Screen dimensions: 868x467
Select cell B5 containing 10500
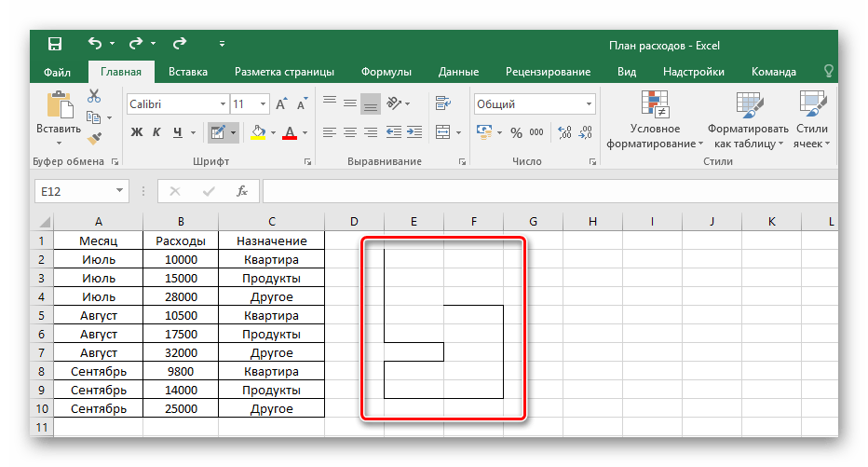point(181,315)
